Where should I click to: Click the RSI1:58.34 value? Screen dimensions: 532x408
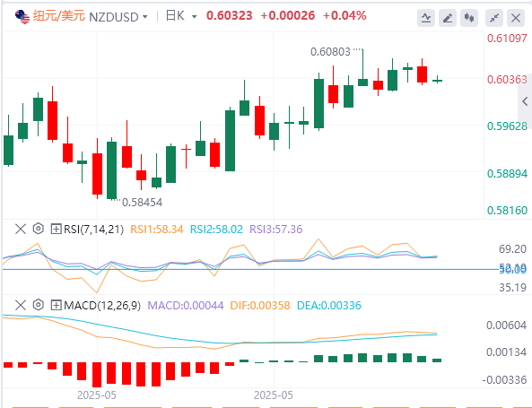click(x=157, y=230)
